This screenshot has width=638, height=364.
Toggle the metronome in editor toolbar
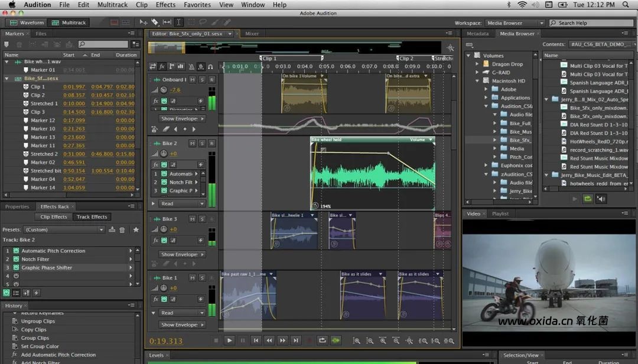coord(191,67)
